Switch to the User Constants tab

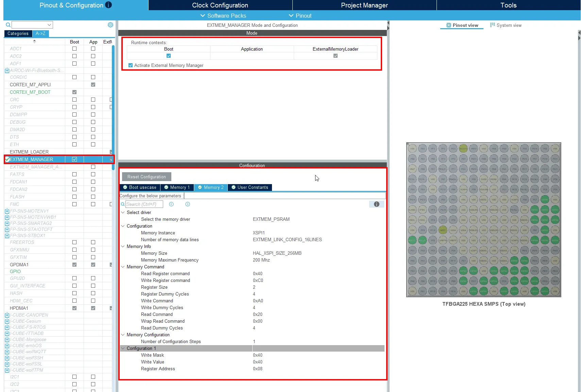250,187
